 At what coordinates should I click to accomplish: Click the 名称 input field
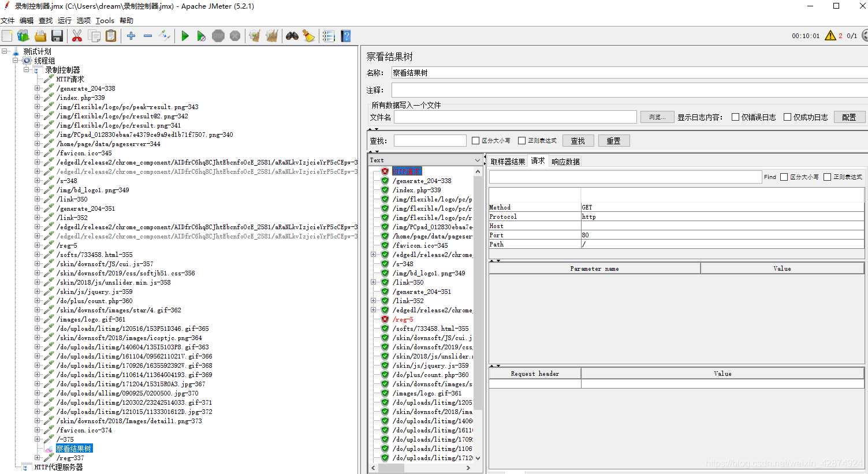pos(629,73)
